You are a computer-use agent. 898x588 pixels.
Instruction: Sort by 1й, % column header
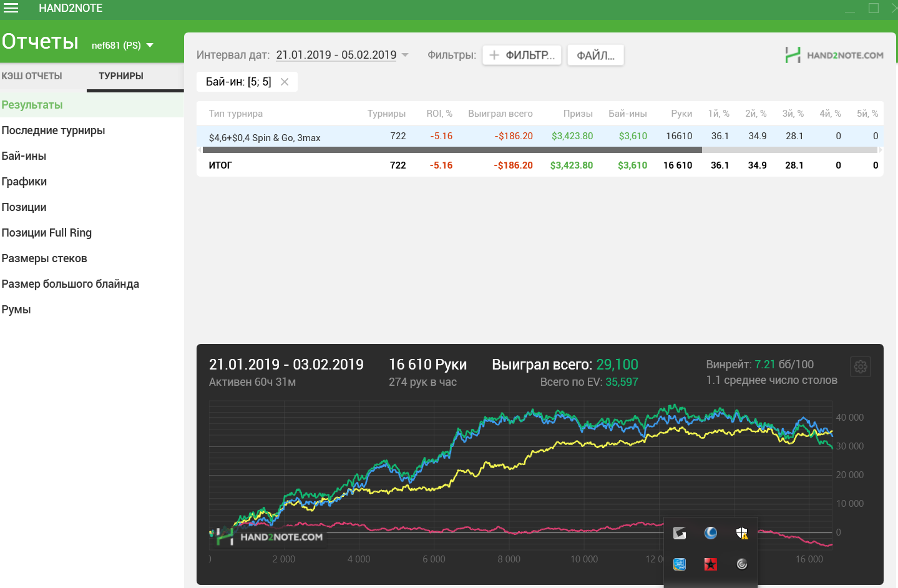click(x=719, y=114)
